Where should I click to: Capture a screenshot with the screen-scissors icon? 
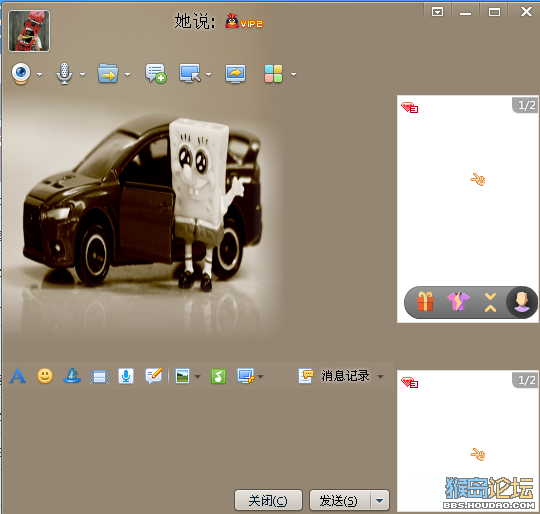(246, 376)
